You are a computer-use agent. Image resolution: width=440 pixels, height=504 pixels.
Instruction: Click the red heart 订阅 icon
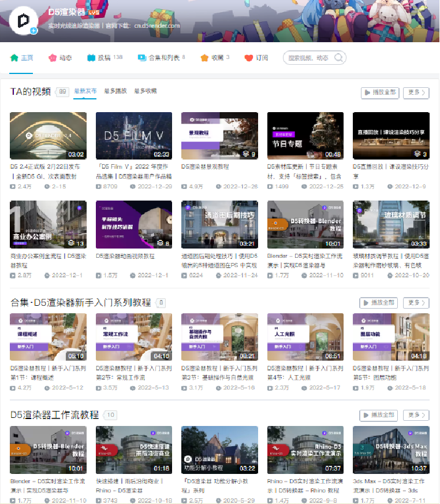click(x=249, y=58)
